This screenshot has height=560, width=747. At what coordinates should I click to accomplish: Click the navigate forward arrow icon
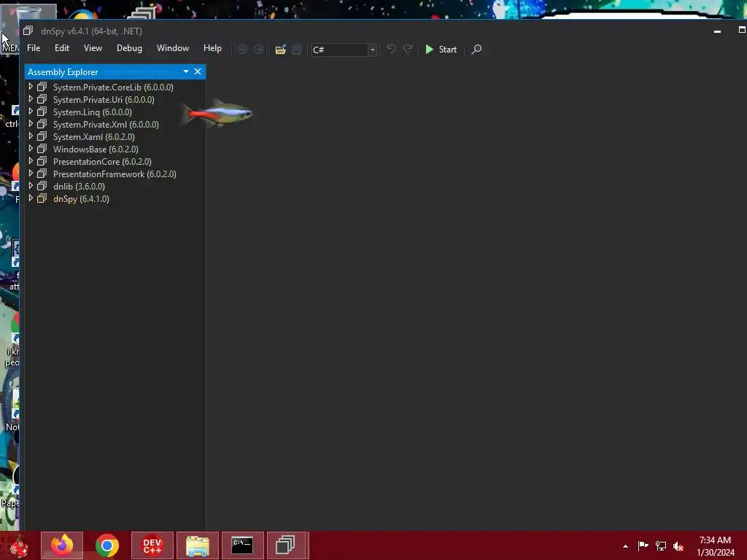pyautogui.click(x=259, y=50)
